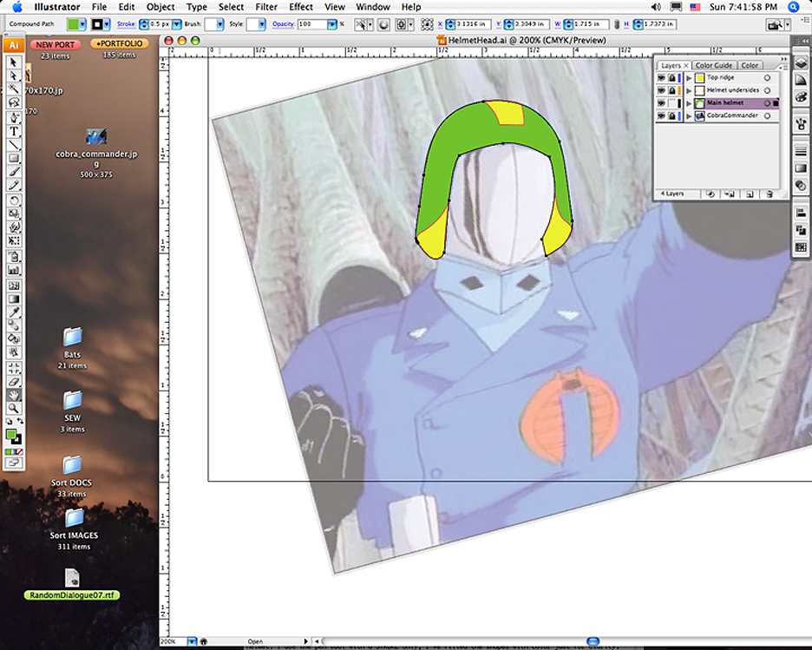812x650 pixels.
Task: Unlock the CobraCommander layer
Action: (x=671, y=115)
